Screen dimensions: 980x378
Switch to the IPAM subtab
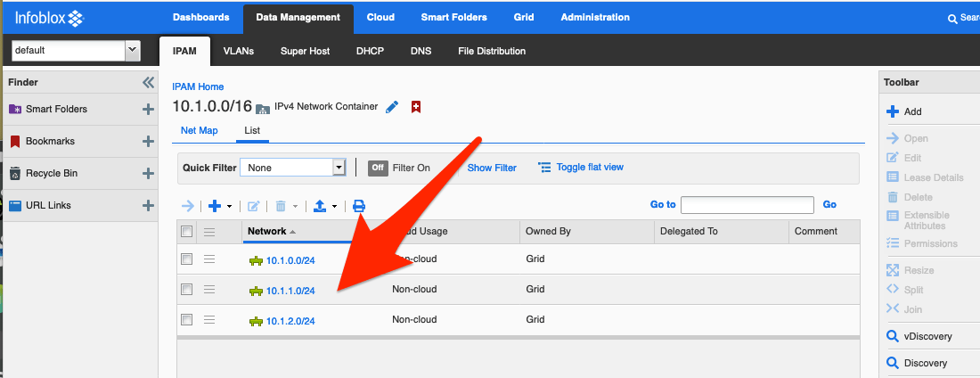[184, 52]
